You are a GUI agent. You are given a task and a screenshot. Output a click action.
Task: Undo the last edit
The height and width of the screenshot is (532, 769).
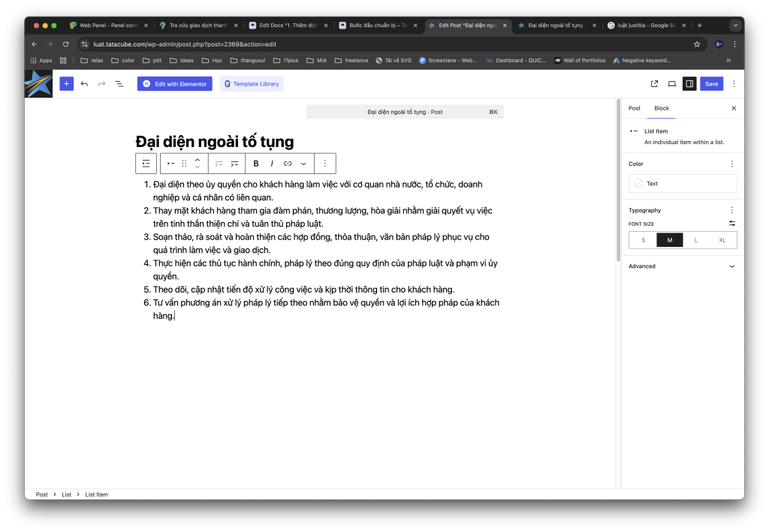(84, 84)
